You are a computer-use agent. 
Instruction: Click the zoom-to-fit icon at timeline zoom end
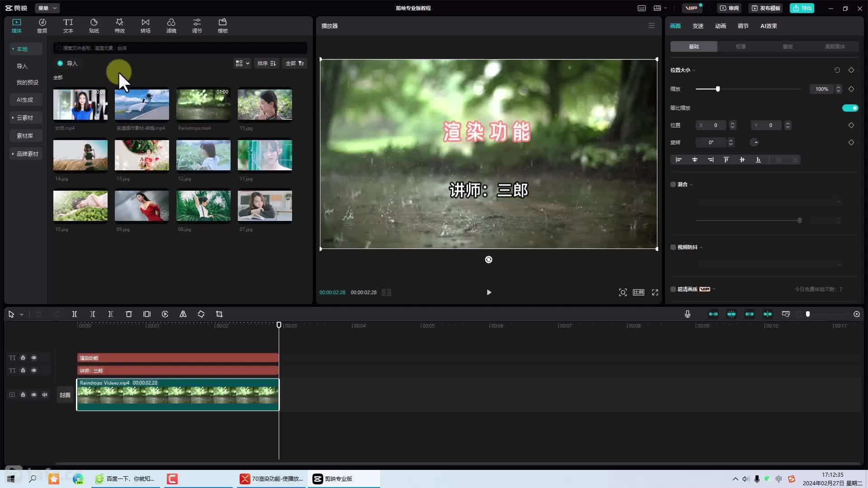click(x=857, y=314)
